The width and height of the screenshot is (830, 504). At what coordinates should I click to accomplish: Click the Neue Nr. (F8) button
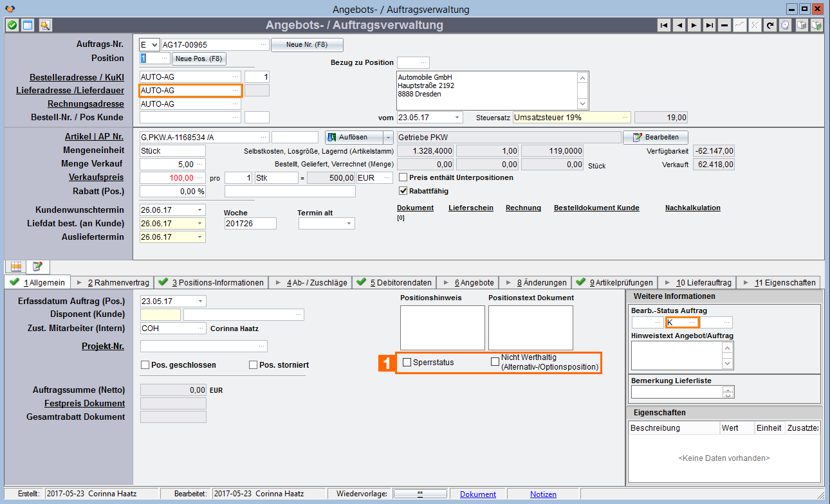click(x=307, y=44)
